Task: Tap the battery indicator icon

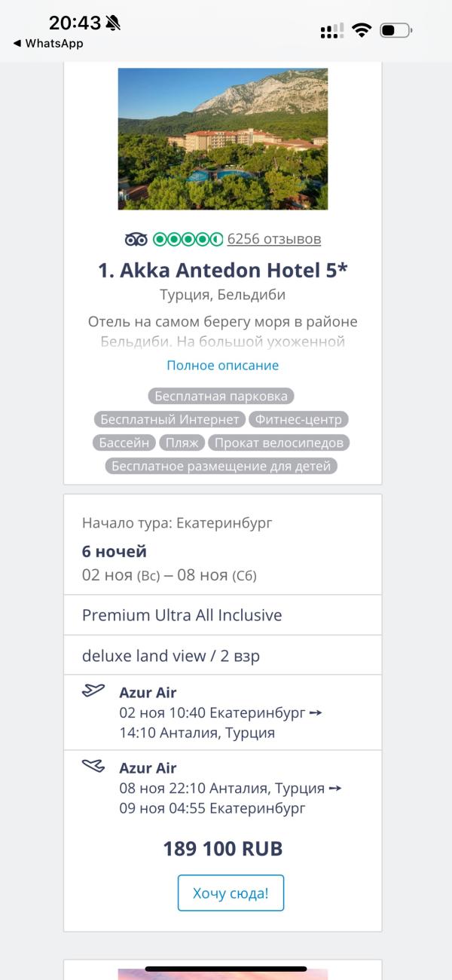Action: tap(395, 30)
